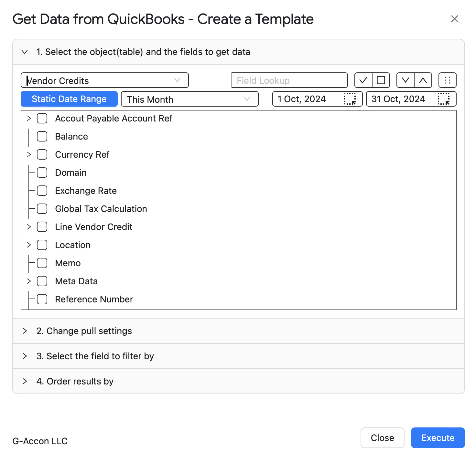Pick cell for start date 1 Oct icon

[350, 99]
